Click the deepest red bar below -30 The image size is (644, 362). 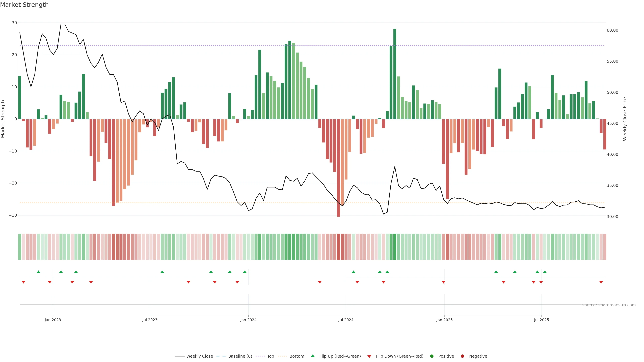[338, 167]
